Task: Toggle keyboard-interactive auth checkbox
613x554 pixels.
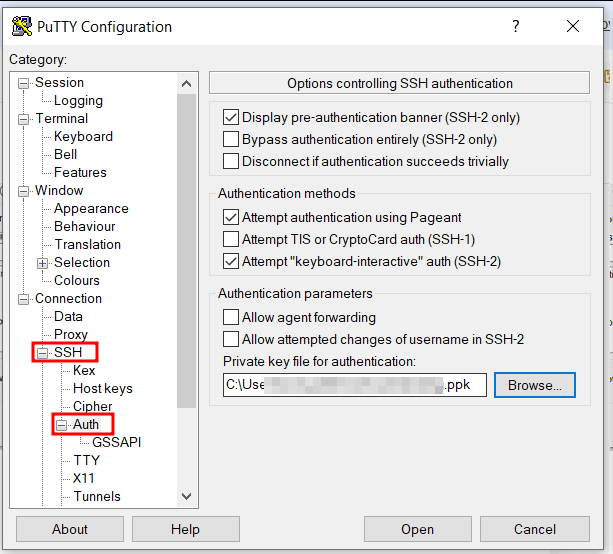Action: pos(231,261)
